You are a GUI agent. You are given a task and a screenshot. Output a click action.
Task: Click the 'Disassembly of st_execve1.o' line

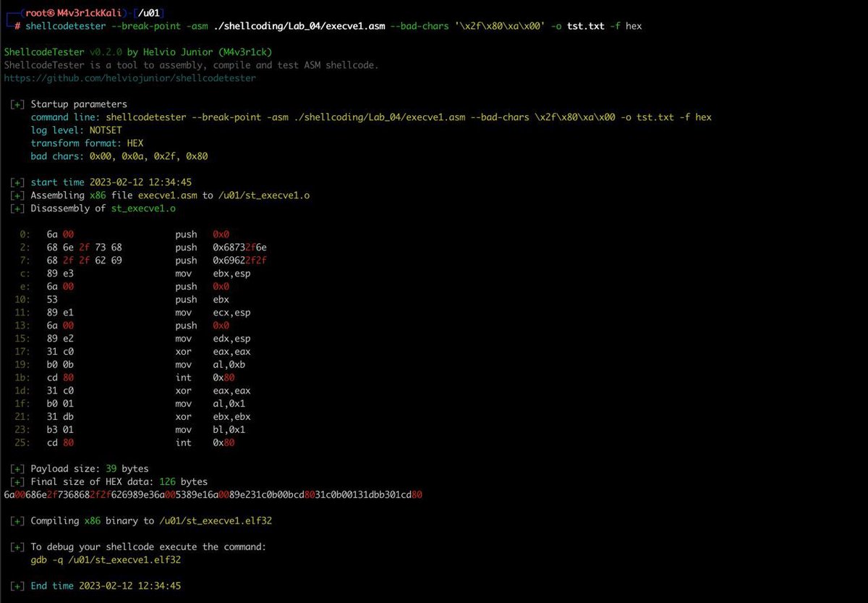pos(103,208)
